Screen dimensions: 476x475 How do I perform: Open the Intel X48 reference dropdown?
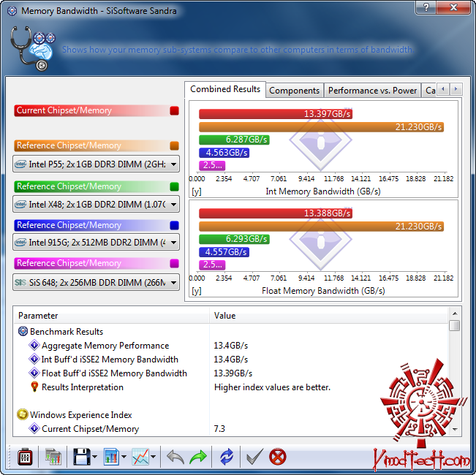tap(96, 204)
